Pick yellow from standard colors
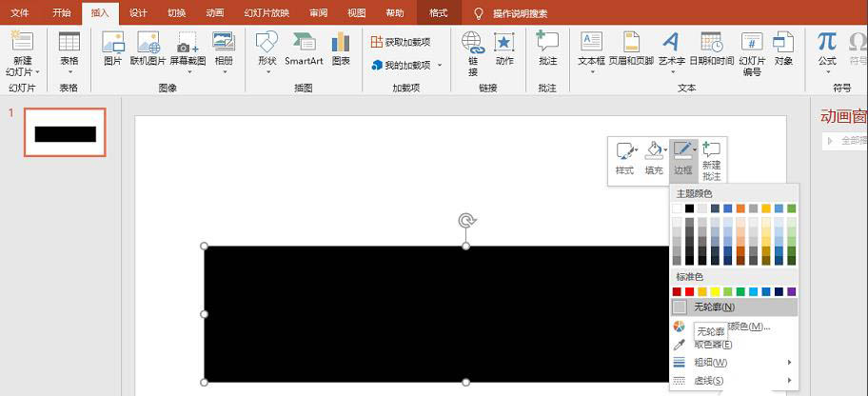Image resolution: width=868 pixels, height=396 pixels. click(x=715, y=291)
